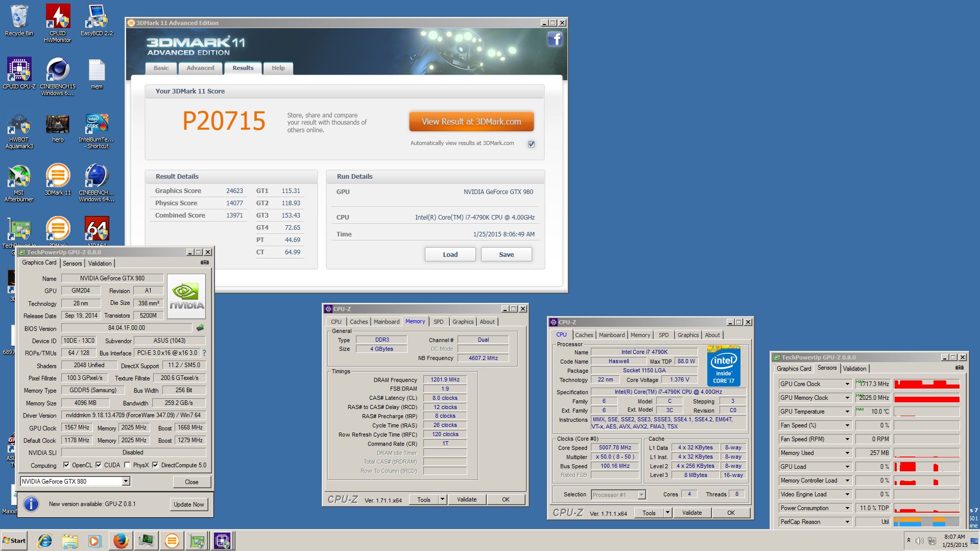Click the GPU Core Clock sensor graph
980x551 pixels.
(x=926, y=384)
